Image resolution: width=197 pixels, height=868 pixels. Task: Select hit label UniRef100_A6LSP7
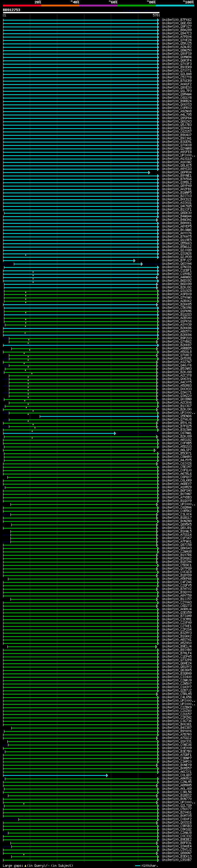[x=177, y=450]
